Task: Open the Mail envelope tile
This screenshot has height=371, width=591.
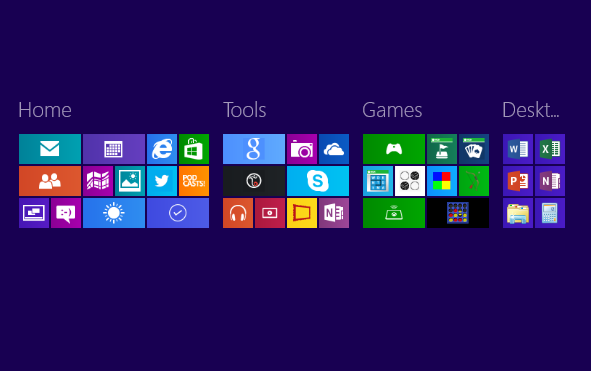Action: click(x=50, y=149)
